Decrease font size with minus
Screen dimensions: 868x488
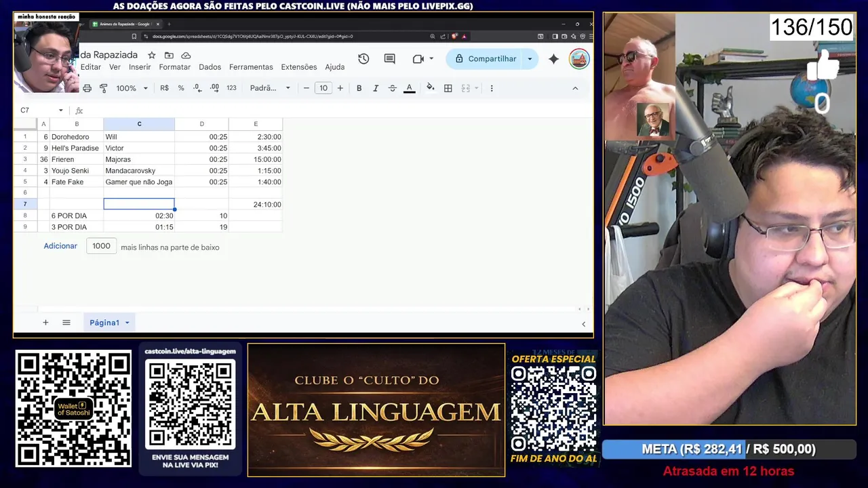pos(307,88)
